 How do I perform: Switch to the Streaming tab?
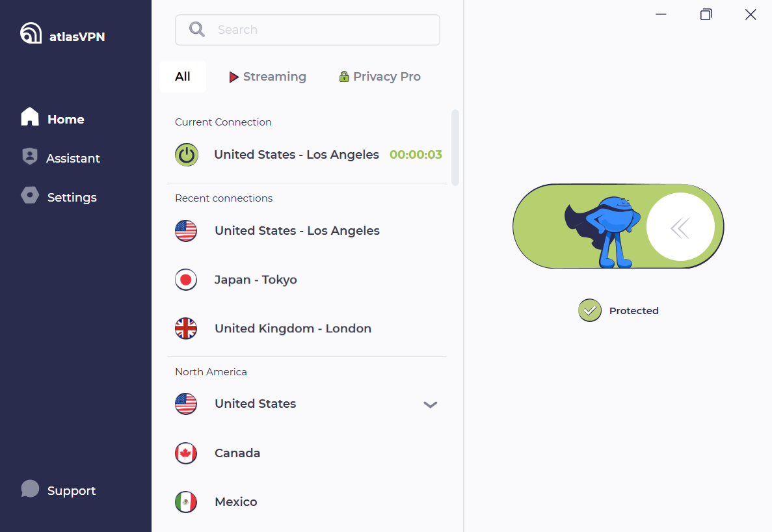267,77
